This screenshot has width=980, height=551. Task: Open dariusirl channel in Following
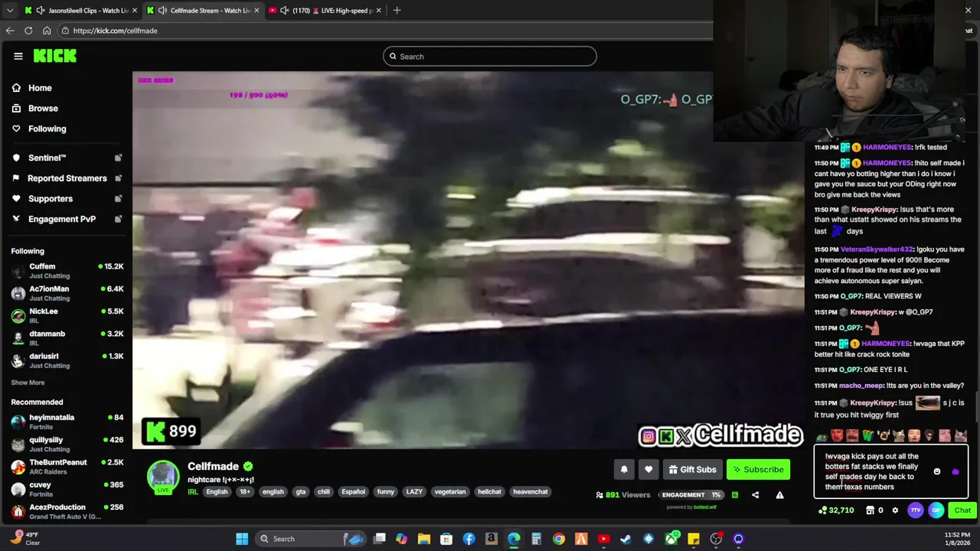point(67,360)
